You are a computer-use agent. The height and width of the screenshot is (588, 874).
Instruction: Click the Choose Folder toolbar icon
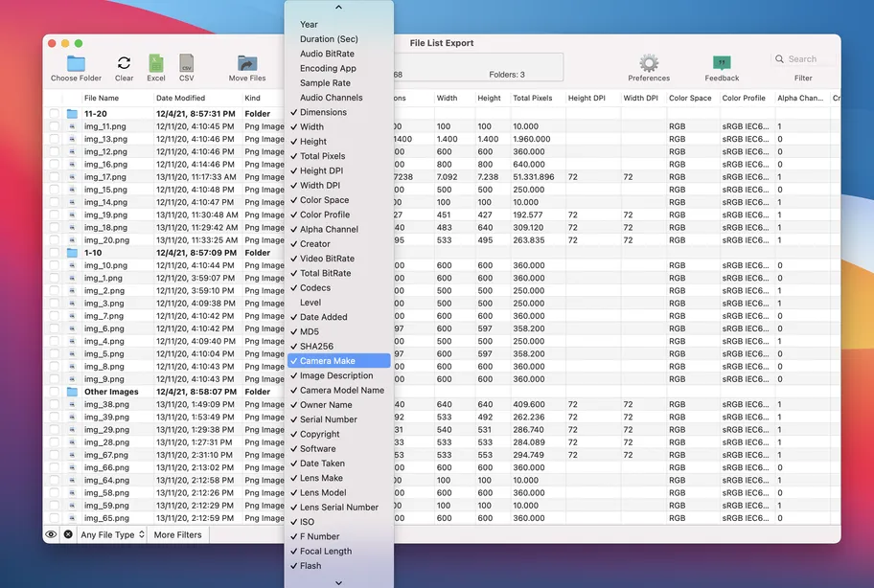pos(76,63)
